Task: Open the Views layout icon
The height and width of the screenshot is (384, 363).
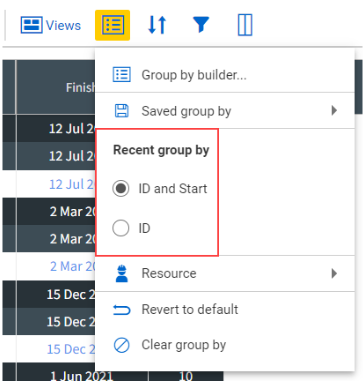Action: pyautogui.click(x=31, y=25)
